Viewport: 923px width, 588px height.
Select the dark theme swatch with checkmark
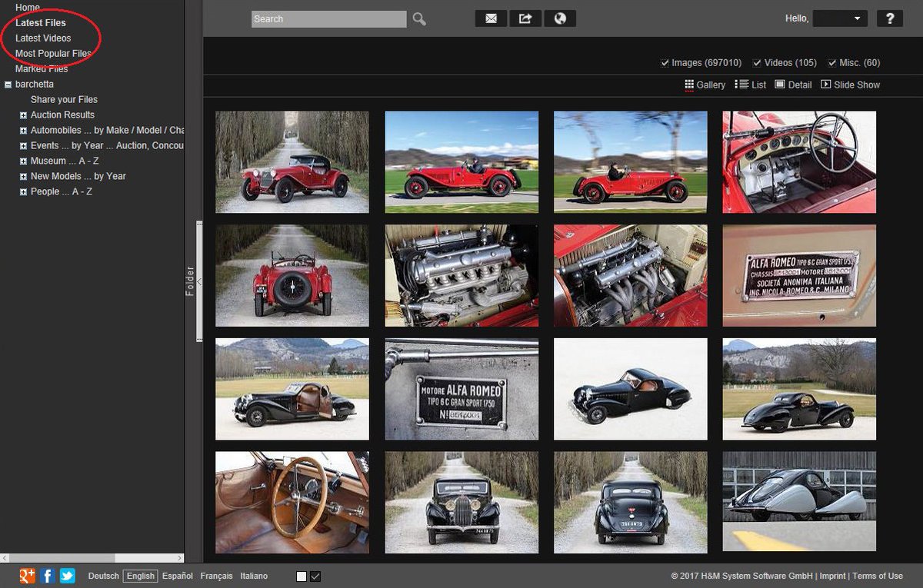tap(315, 576)
